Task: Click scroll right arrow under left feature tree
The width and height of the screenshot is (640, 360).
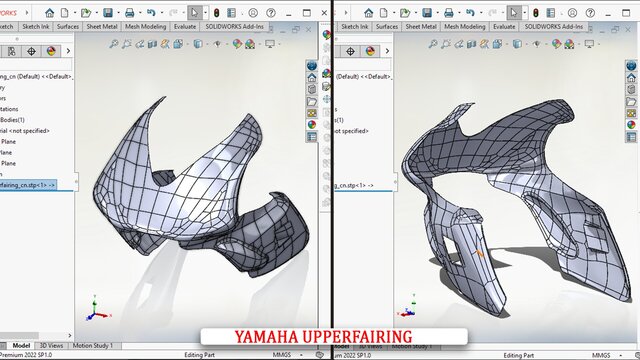Action: coord(69,336)
